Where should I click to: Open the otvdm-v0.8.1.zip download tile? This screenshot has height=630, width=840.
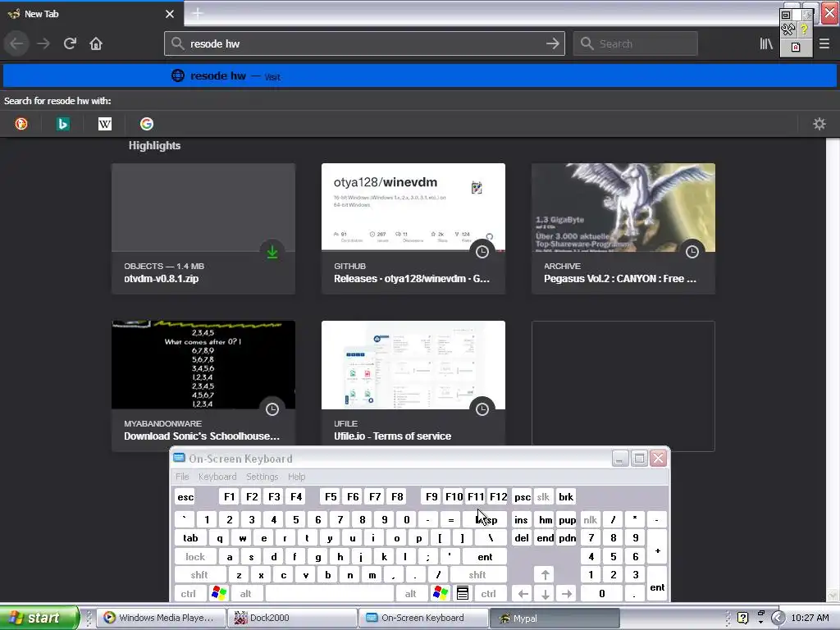(203, 229)
